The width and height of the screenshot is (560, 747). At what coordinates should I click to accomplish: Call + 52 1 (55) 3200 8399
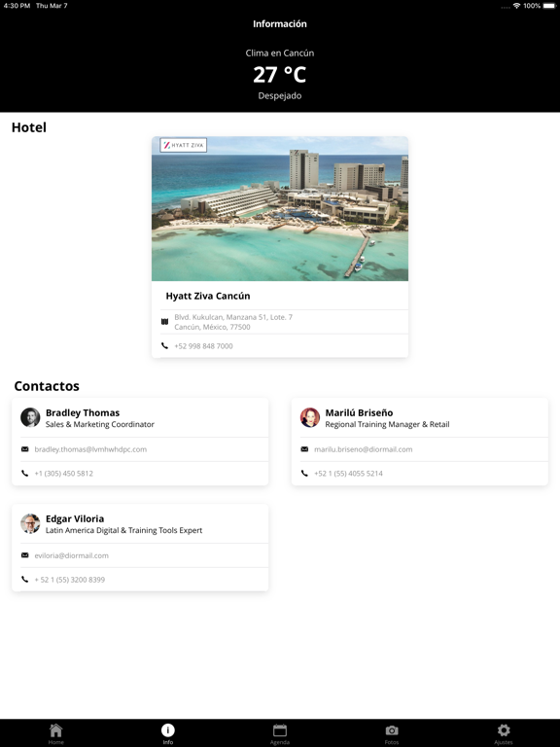click(x=70, y=580)
